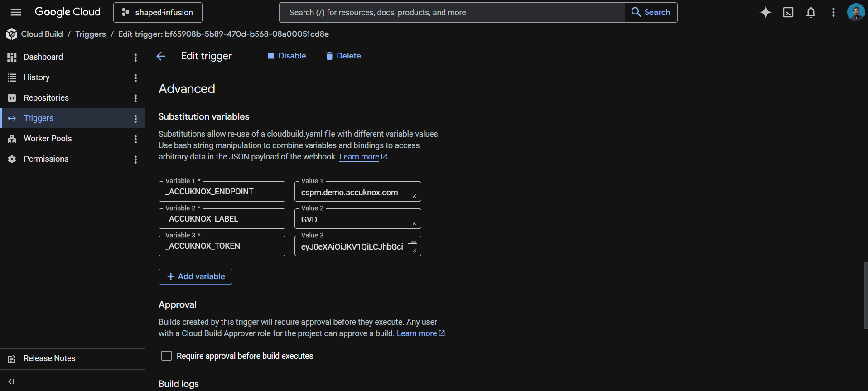Edit Variable 3 _ACCUKNOX_TOKEN field

(222, 246)
